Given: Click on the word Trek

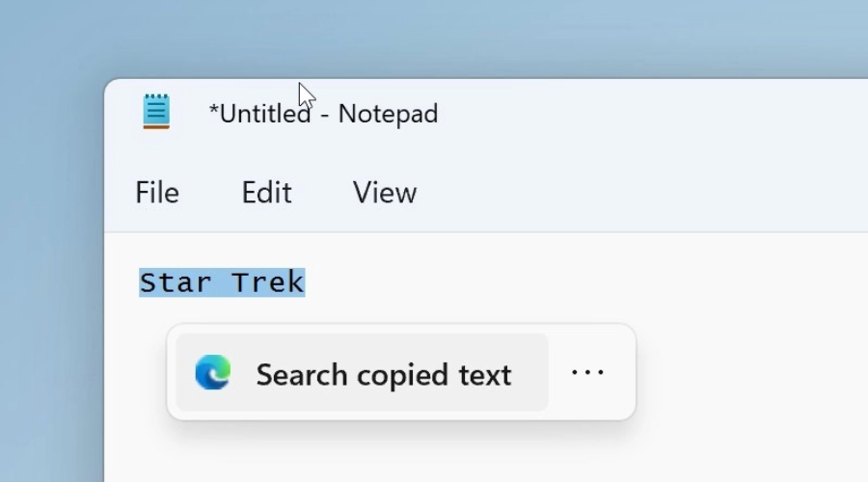Looking at the screenshot, I should (268, 282).
